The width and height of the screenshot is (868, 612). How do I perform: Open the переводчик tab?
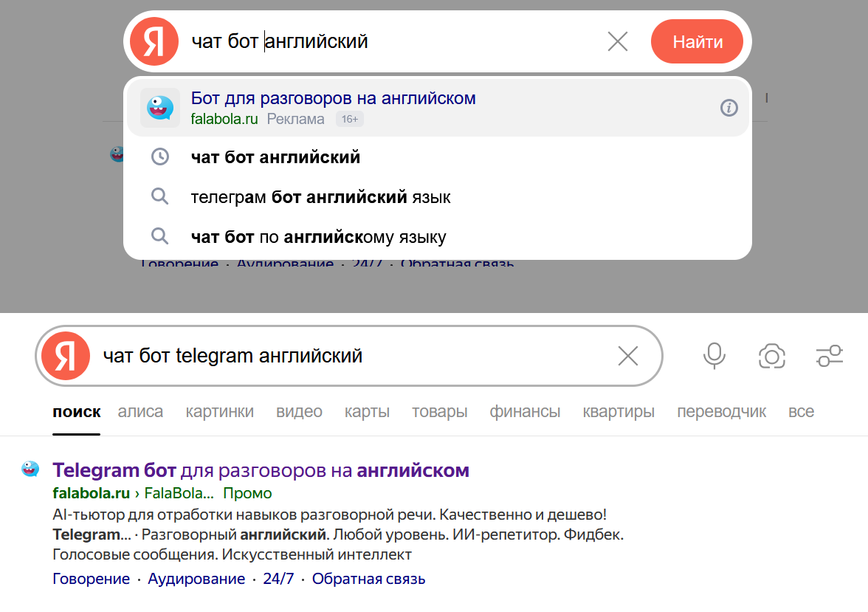pos(721,412)
